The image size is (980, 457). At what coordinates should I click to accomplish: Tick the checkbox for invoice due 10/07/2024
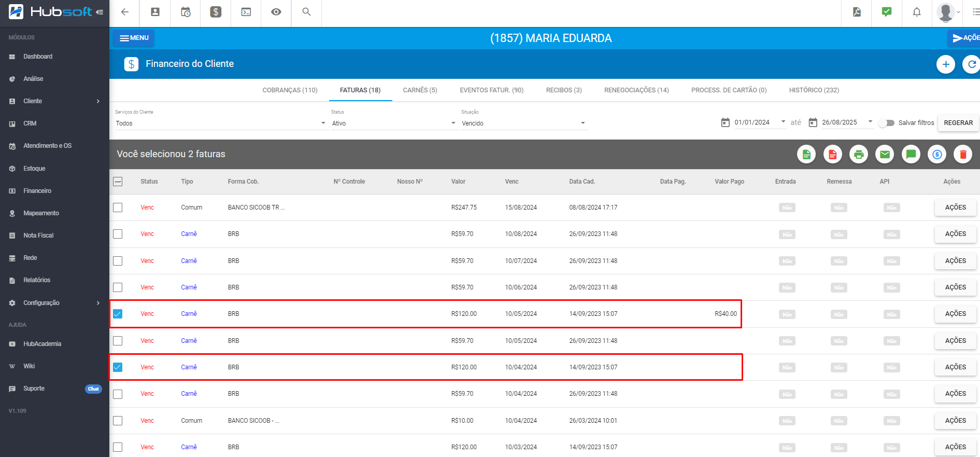click(x=118, y=261)
